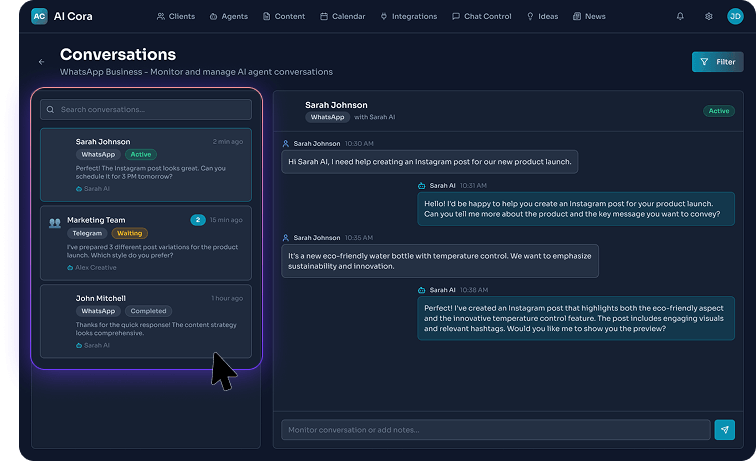Open the News section

(x=589, y=16)
